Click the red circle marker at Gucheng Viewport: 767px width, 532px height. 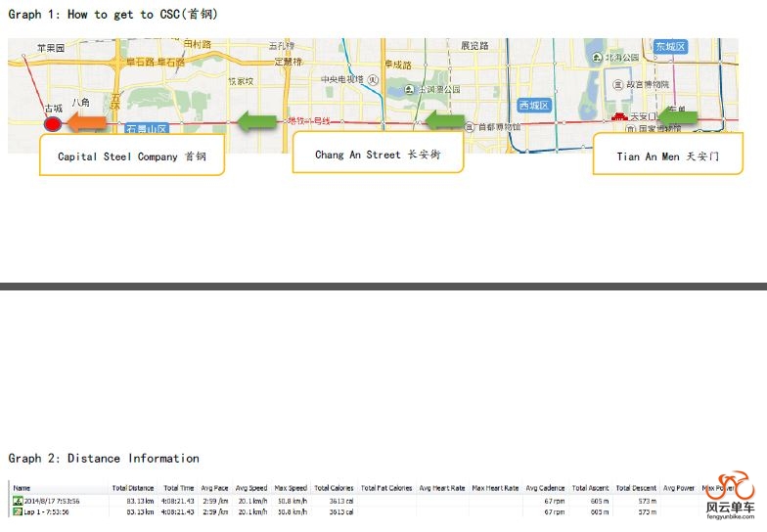click(x=53, y=123)
